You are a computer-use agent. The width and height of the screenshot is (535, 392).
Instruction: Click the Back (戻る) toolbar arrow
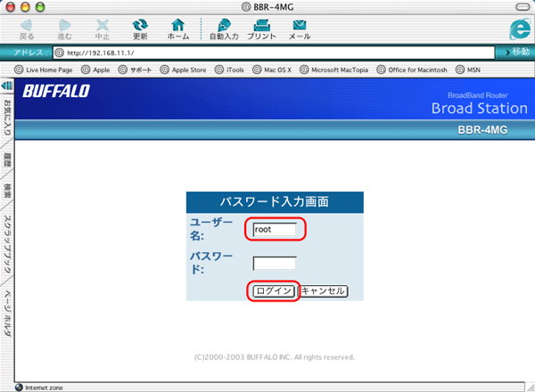26,25
